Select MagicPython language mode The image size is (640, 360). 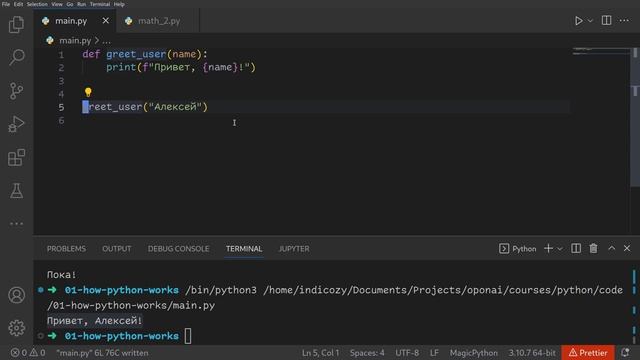(473, 353)
